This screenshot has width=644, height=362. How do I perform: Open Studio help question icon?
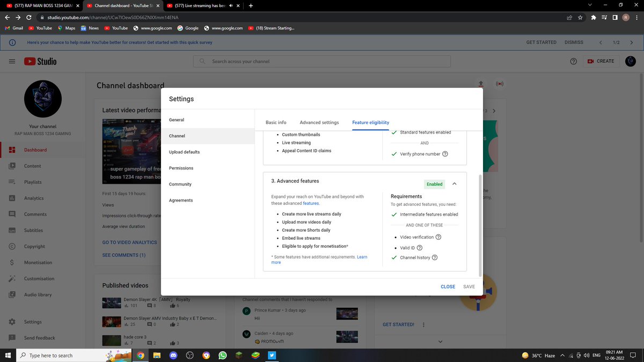574,62
